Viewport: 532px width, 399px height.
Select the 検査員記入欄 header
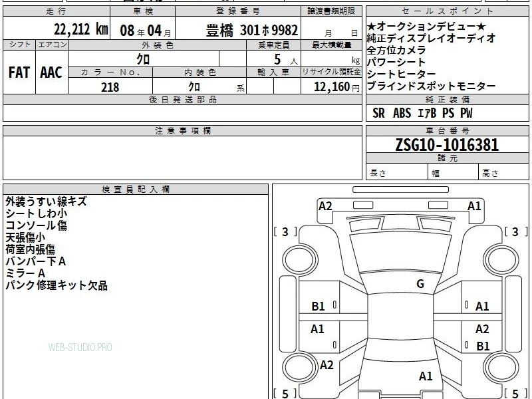pos(136,190)
